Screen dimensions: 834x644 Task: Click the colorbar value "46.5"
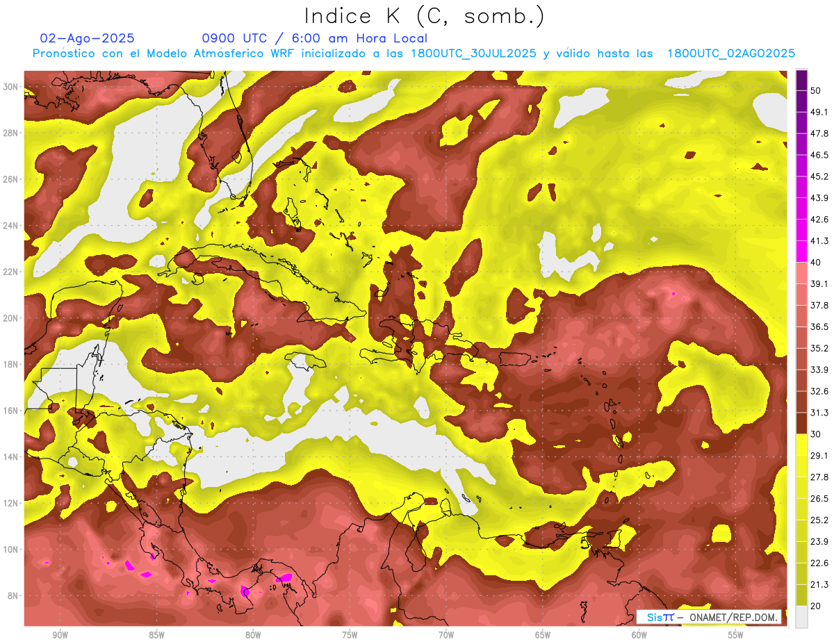click(x=819, y=155)
